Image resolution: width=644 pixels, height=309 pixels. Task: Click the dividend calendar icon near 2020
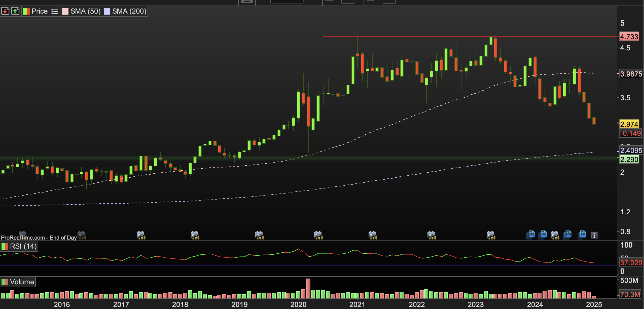pyautogui.click(x=318, y=235)
